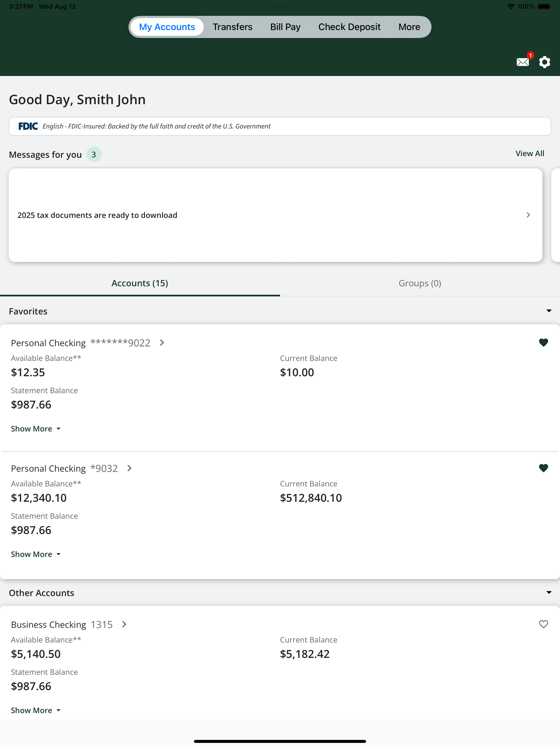Open the 2025 tax documents message card

(276, 215)
